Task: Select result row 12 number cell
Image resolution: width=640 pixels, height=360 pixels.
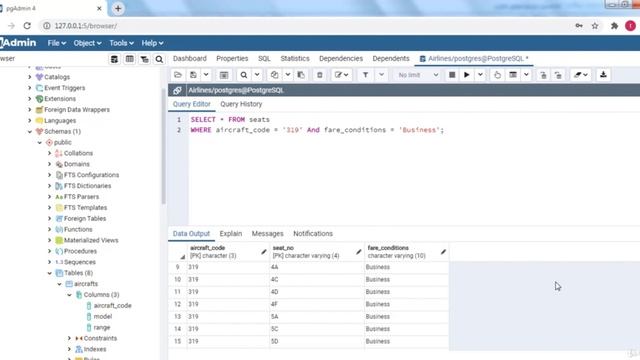Action: coord(178,304)
